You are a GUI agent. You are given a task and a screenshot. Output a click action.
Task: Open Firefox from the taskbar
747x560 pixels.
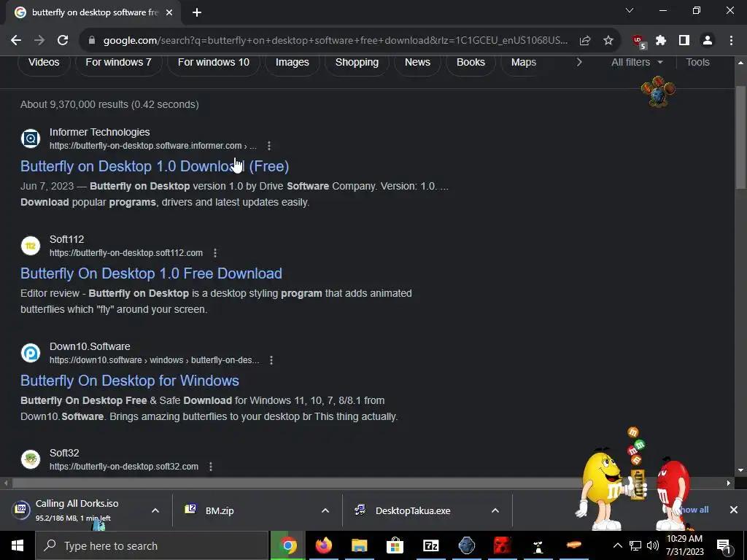tap(323, 545)
